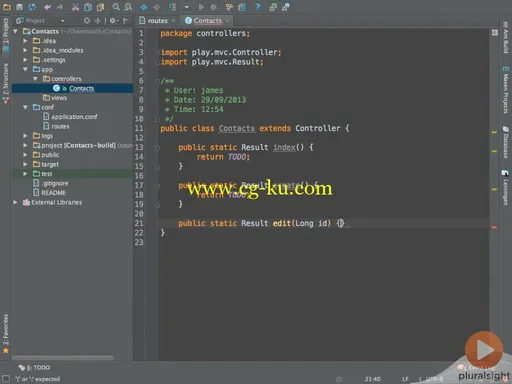This screenshot has height=384, width=512.
Task: Toggle the Leiningen tool window
Action: pos(506,187)
